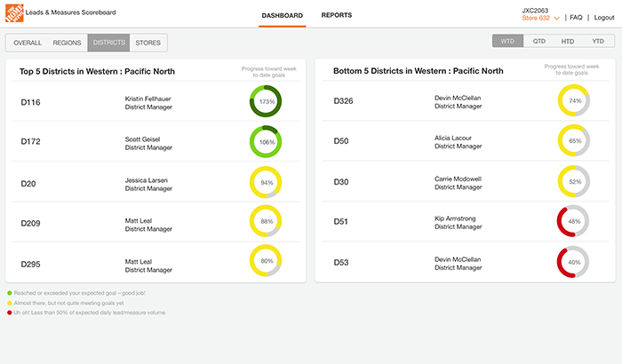Select the WTD time range
The height and width of the screenshot is (364, 622).
click(x=507, y=41)
